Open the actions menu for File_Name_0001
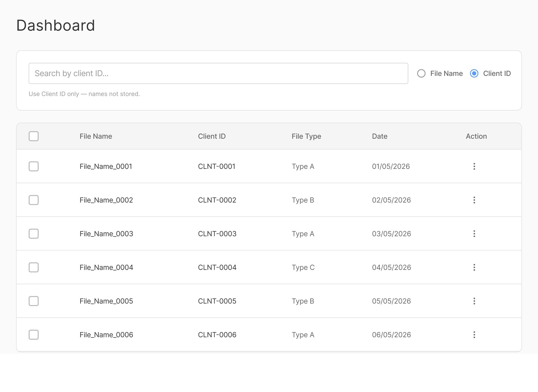Image resolution: width=538 pixels, height=392 pixels. tap(474, 166)
